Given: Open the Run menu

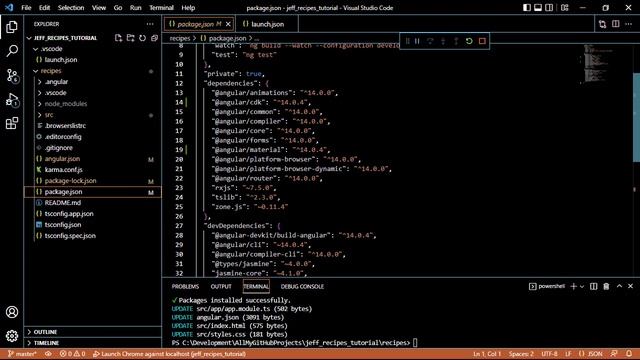Looking at the screenshot, I should pos(136,8).
